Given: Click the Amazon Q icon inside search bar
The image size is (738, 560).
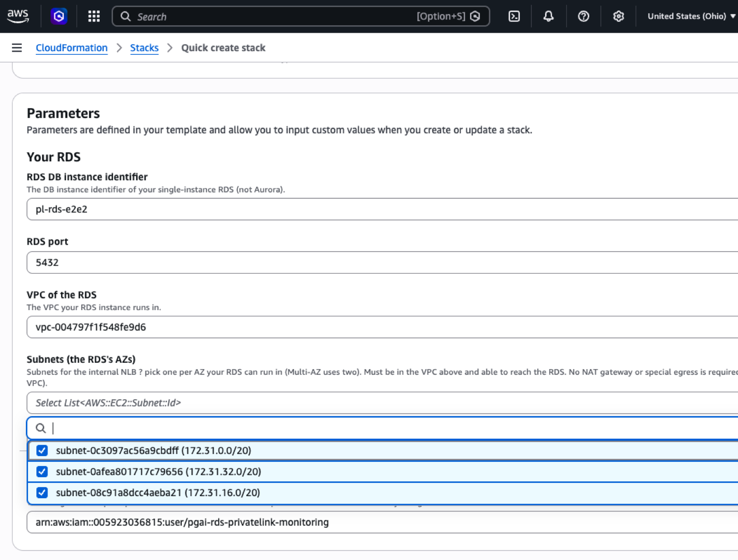Looking at the screenshot, I should (475, 16).
